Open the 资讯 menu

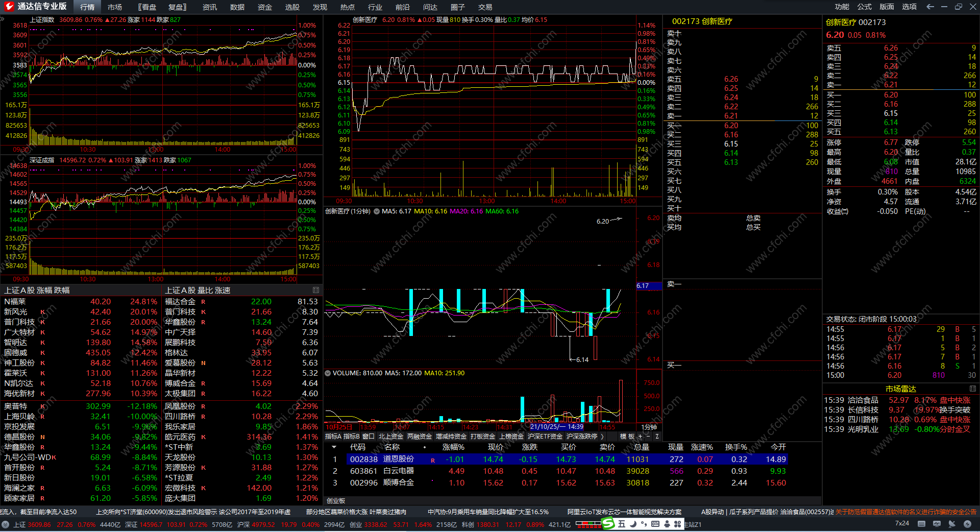210,7
